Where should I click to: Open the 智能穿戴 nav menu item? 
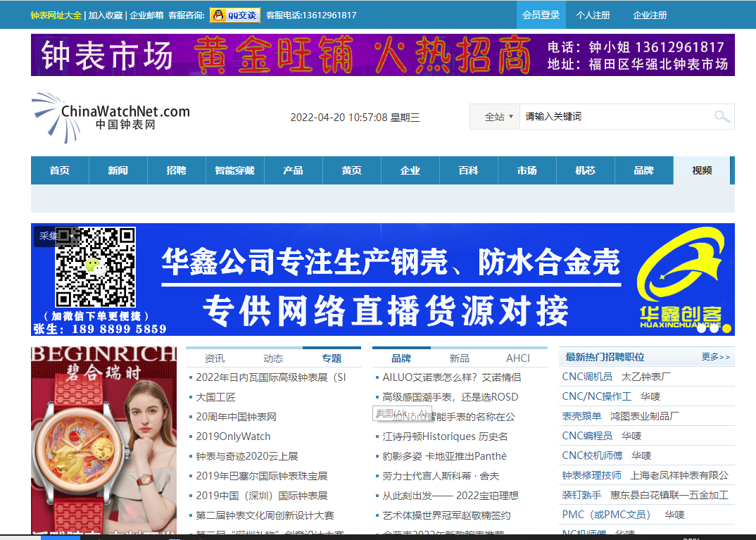[x=235, y=170]
